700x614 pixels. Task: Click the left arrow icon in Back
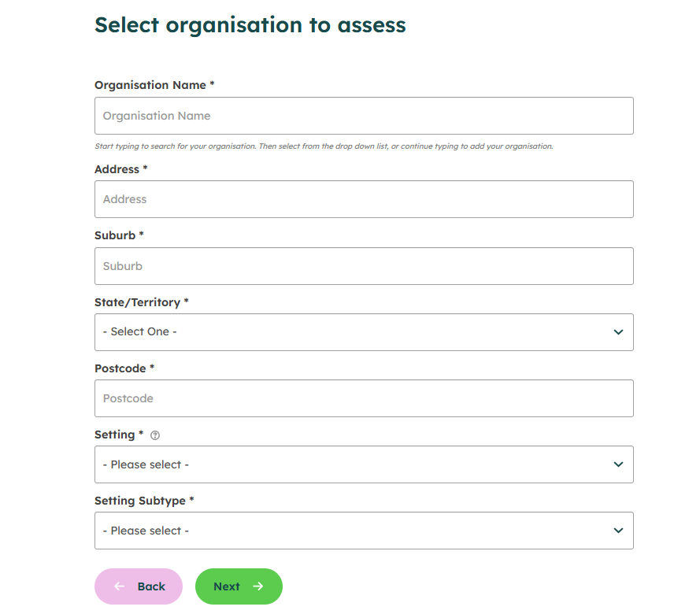[x=119, y=586]
